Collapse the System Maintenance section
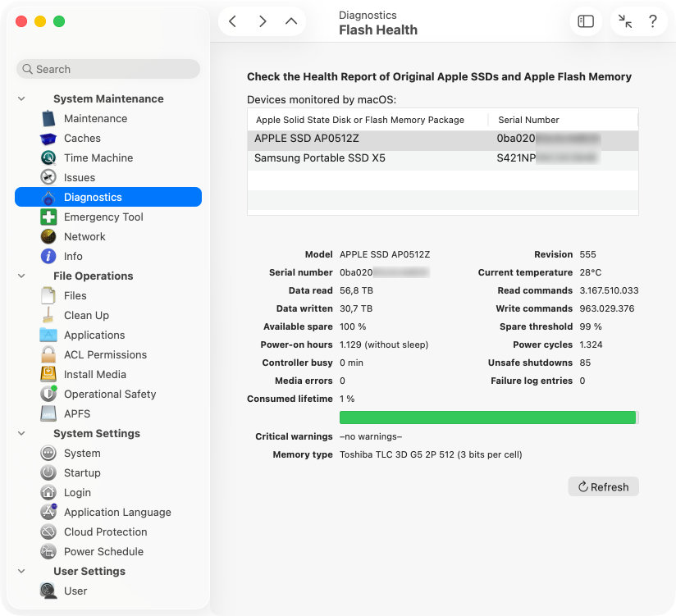 coord(21,98)
